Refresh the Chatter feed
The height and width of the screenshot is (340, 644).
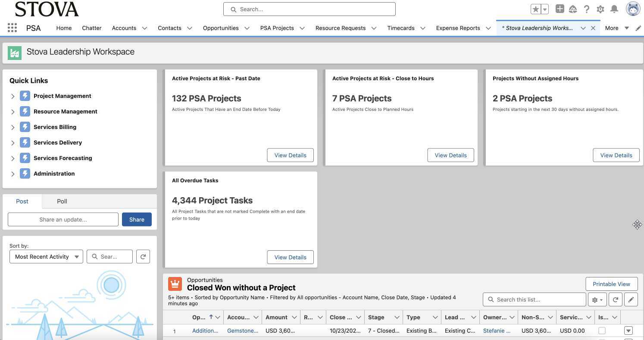(143, 257)
